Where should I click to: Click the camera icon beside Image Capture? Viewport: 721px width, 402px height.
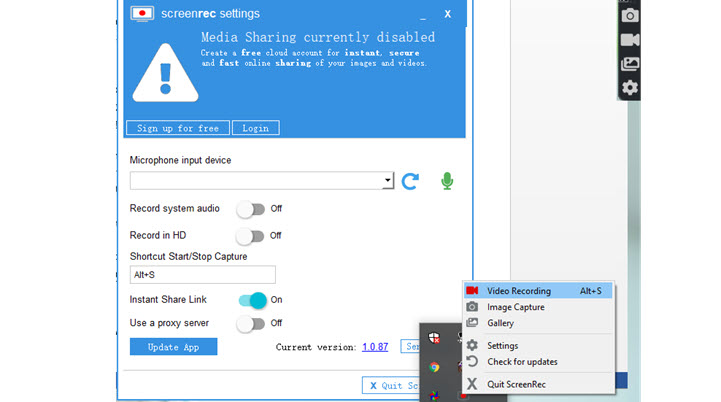(x=472, y=307)
